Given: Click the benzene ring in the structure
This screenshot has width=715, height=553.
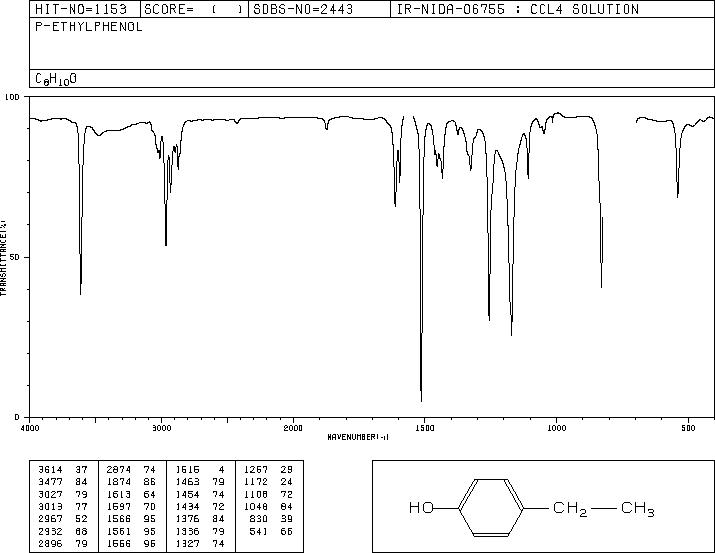Looking at the screenshot, I should 491,507.
